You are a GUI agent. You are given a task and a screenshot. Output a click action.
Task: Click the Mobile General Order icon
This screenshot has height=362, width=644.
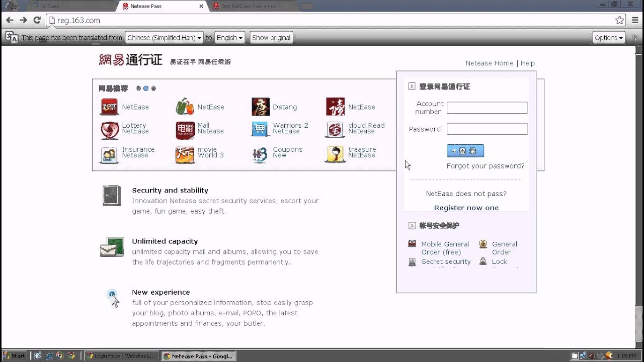point(412,244)
